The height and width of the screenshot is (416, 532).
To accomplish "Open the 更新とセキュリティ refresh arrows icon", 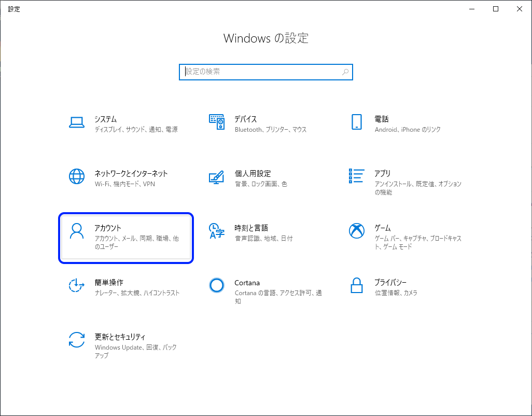I will pos(77,340).
